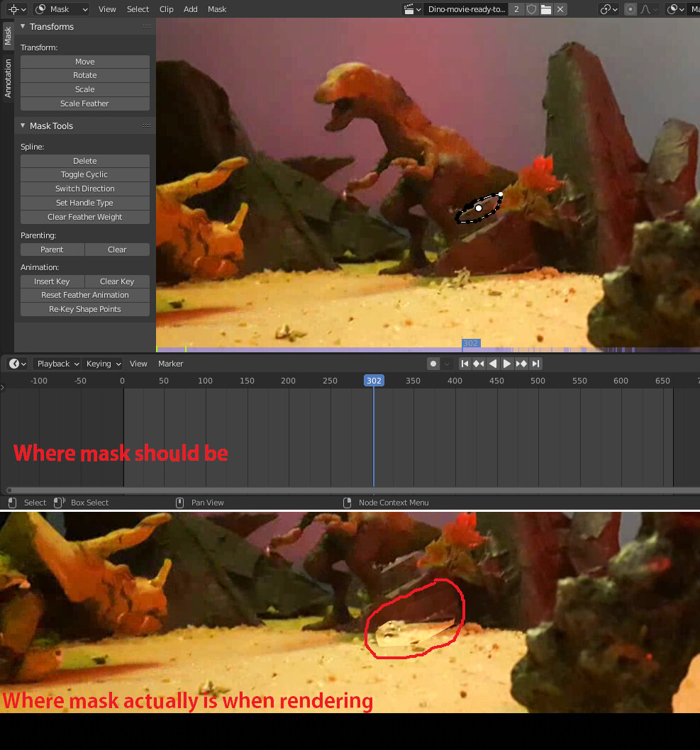This screenshot has height=750, width=700.
Task: Open the Playback dropdown
Action: 57,364
